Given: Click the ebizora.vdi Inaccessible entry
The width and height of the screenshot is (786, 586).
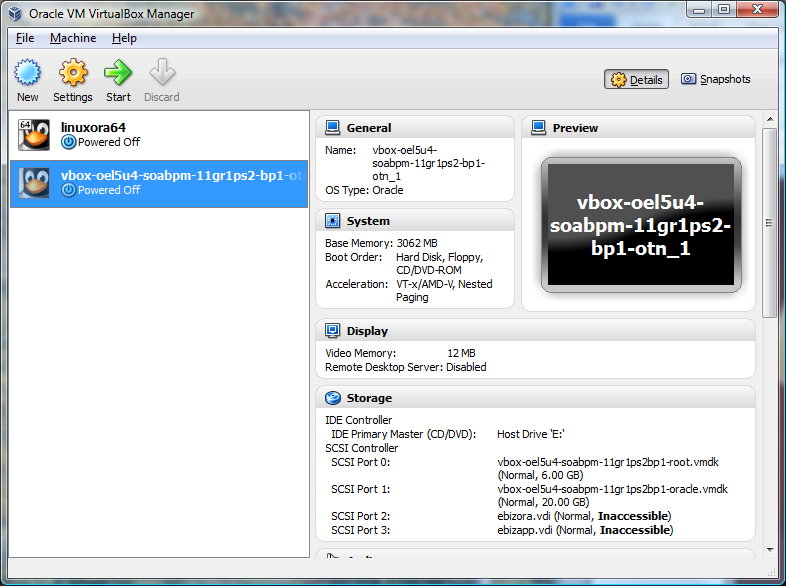Looking at the screenshot, I should coord(584,516).
